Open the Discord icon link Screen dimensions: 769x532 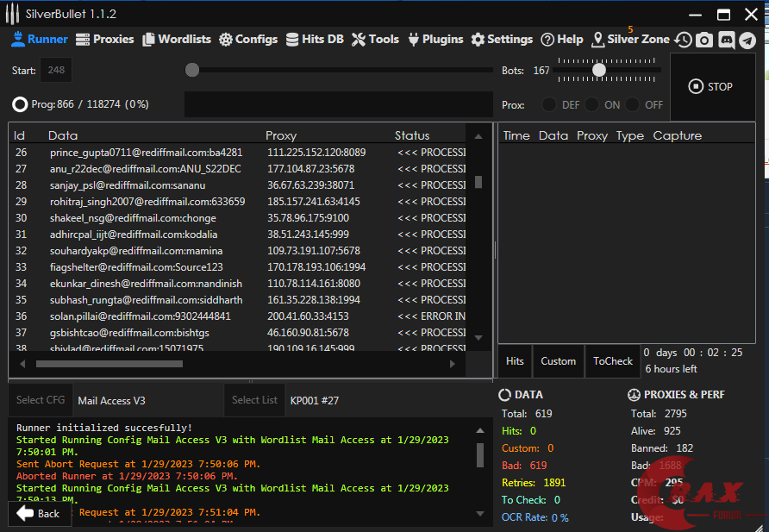(726, 40)
